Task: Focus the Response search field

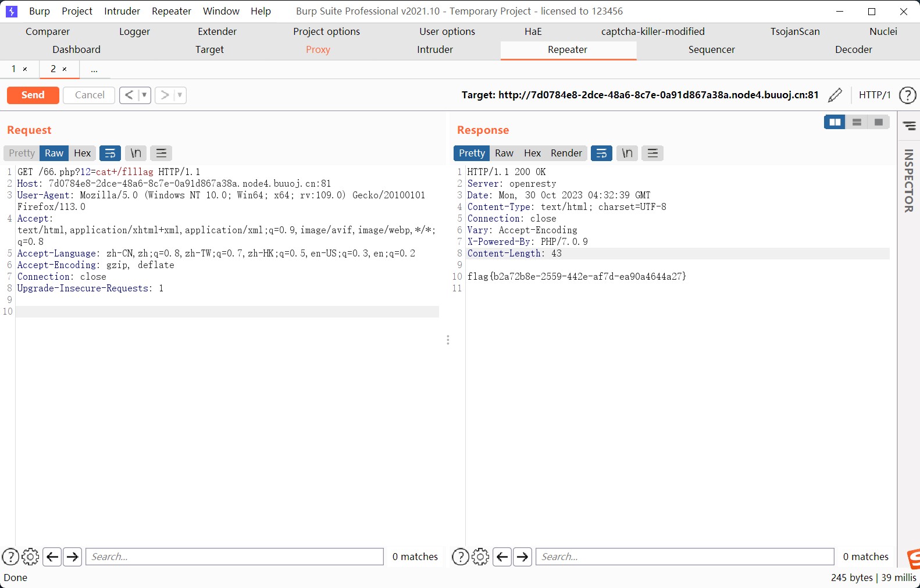Action: click(x=684, y=557)
